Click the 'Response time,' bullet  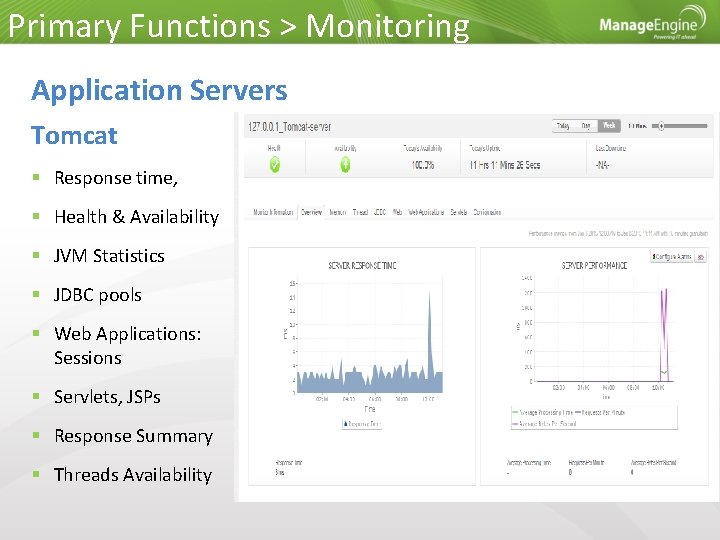(x=116, y=178)
